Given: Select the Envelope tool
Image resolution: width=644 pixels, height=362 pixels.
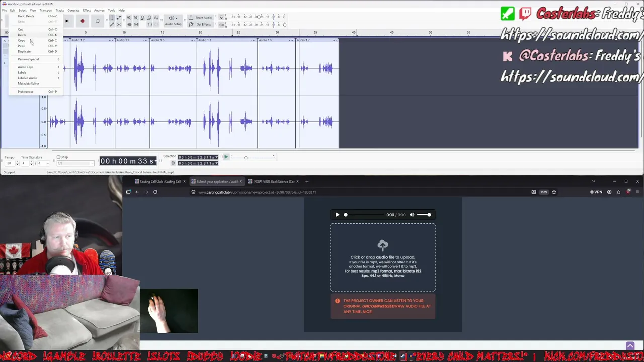Looking at the screenshot, I should [x=119, y=18].
